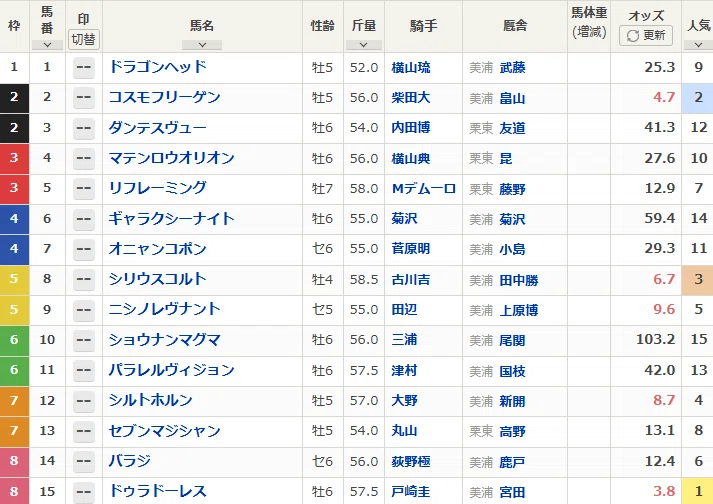This screenshot has width=713, height=504.
Task: Open jockey 三浦 profile
Action: click(404, 340)
